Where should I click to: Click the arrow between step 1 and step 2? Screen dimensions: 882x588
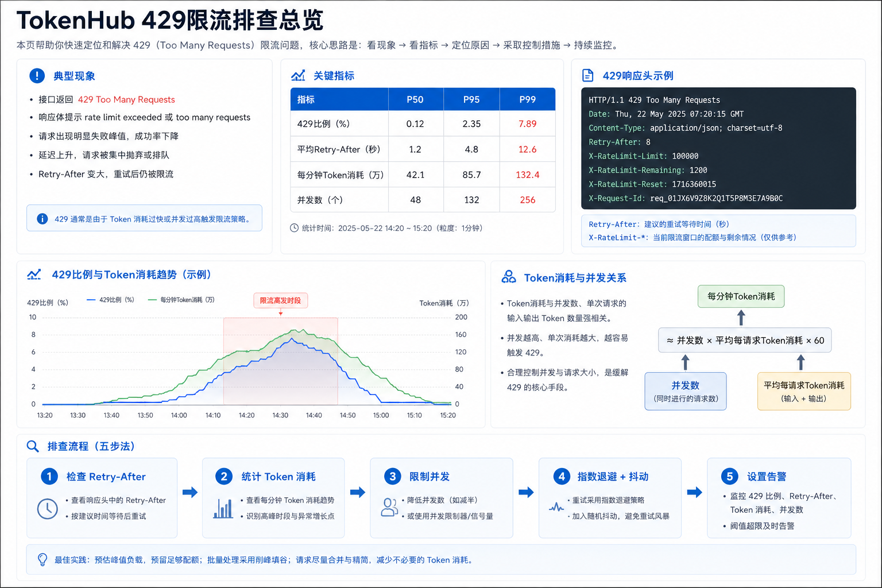click(190, 492)
